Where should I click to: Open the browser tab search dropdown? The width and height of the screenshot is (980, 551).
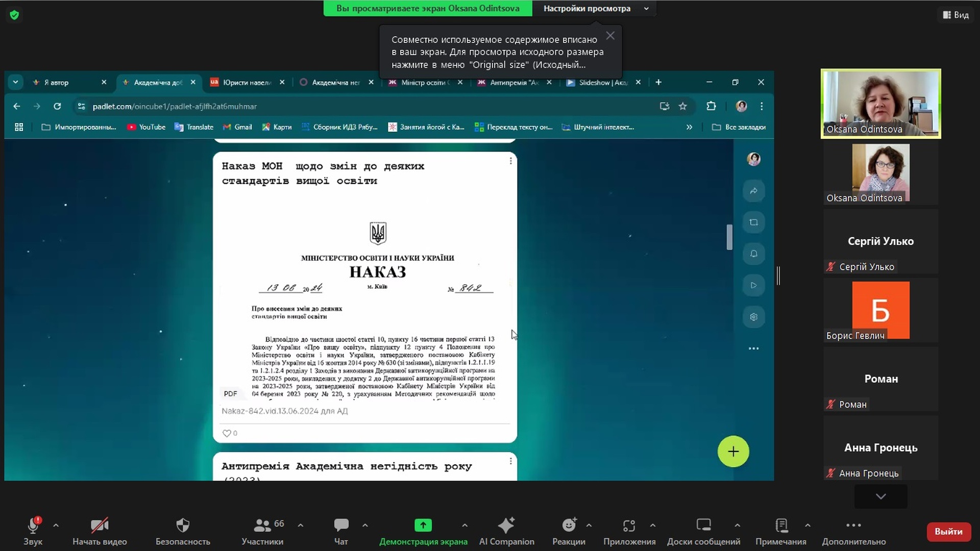pos(15,82)
